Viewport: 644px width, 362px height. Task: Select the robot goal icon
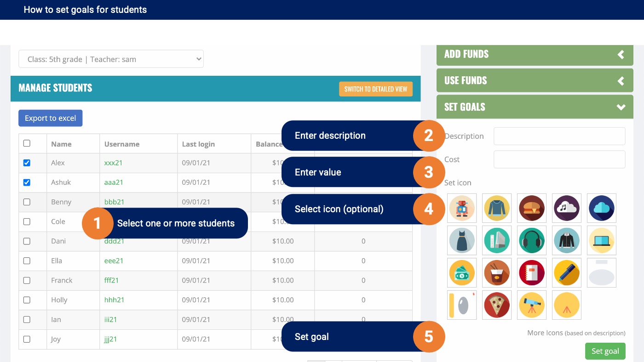tap(462, 208)
